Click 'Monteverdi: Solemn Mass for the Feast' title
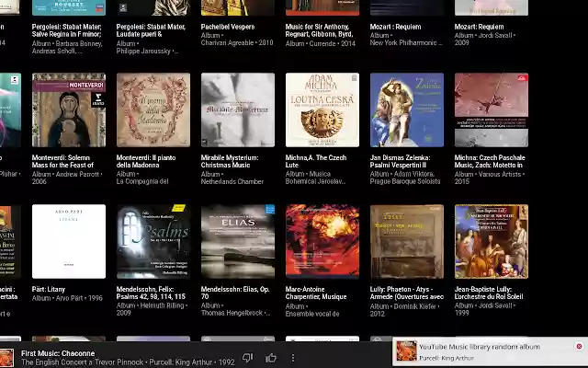The width and height of the screenshot is (588, 368). pyautogui.click(x=62, y=161)
